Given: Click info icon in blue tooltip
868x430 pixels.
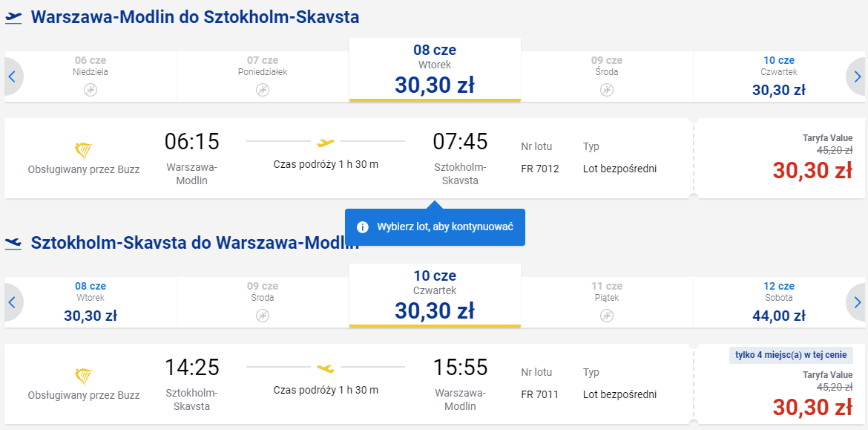Looking at the screenshot, I should point(363,227).
